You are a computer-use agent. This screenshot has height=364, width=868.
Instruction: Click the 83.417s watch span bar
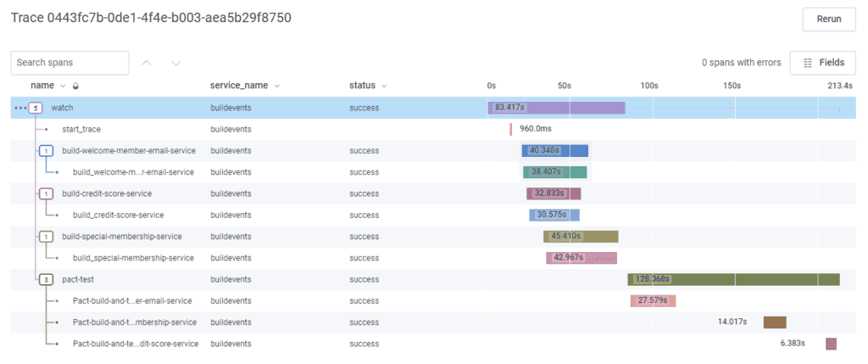coord(556,108)
